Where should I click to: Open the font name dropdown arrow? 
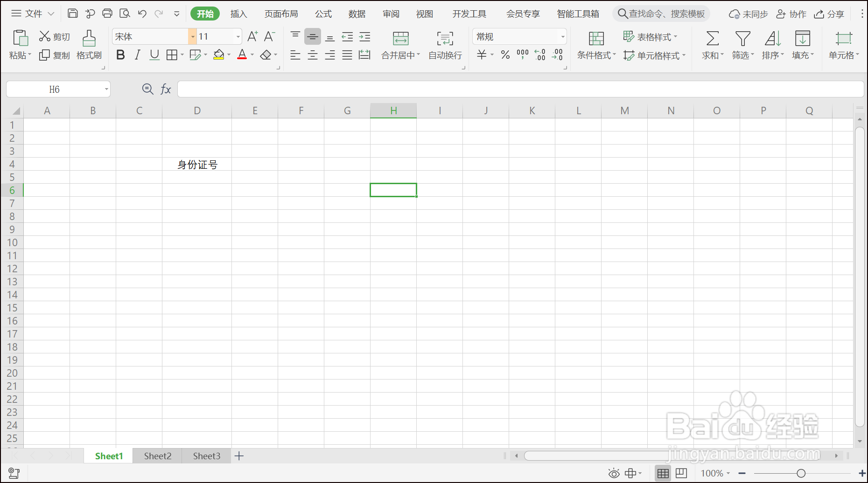click(x=192, y=36)
